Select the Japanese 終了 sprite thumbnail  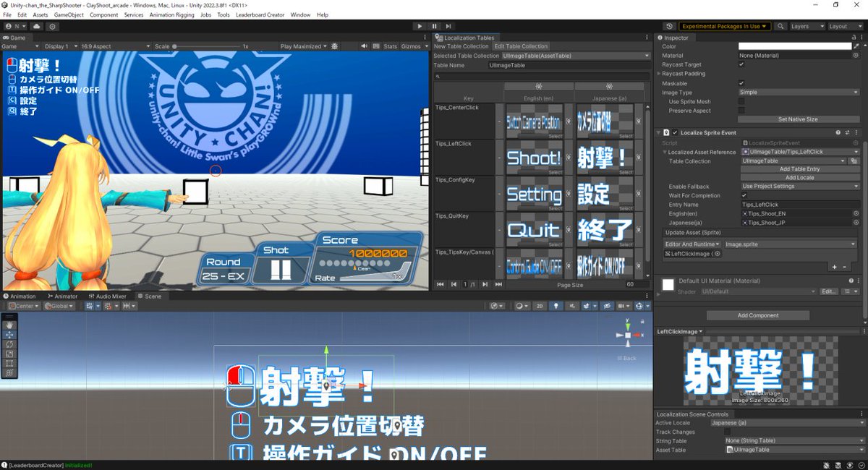(605, 230)
